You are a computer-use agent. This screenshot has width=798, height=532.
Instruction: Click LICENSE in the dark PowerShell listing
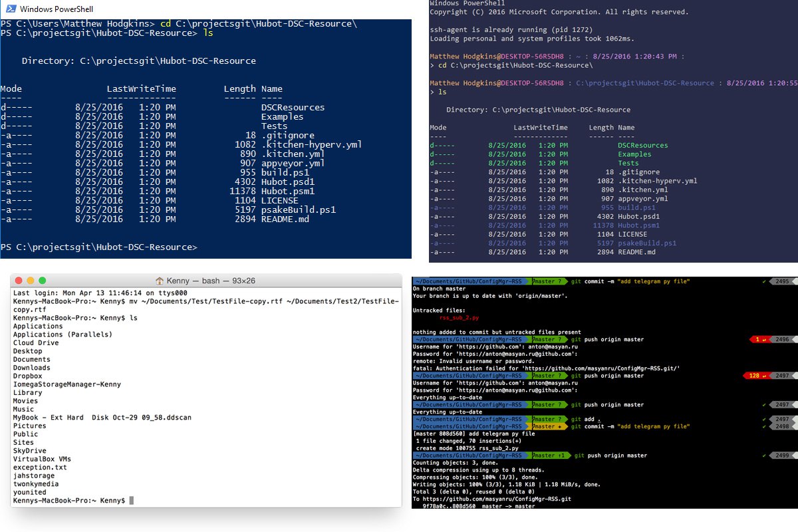632,234
